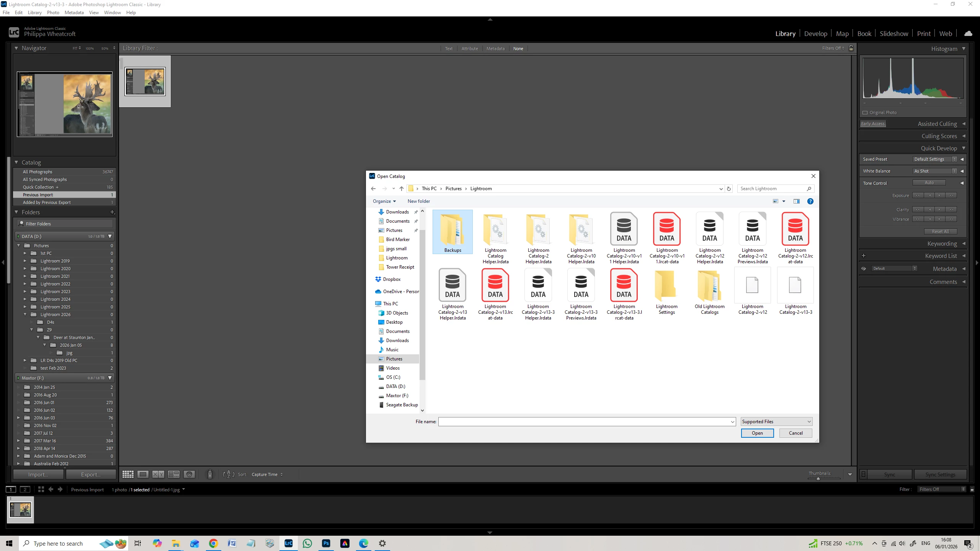Expand the Assisted Culling panel
This screenshot has height=551, width=980.
(964, 124)
